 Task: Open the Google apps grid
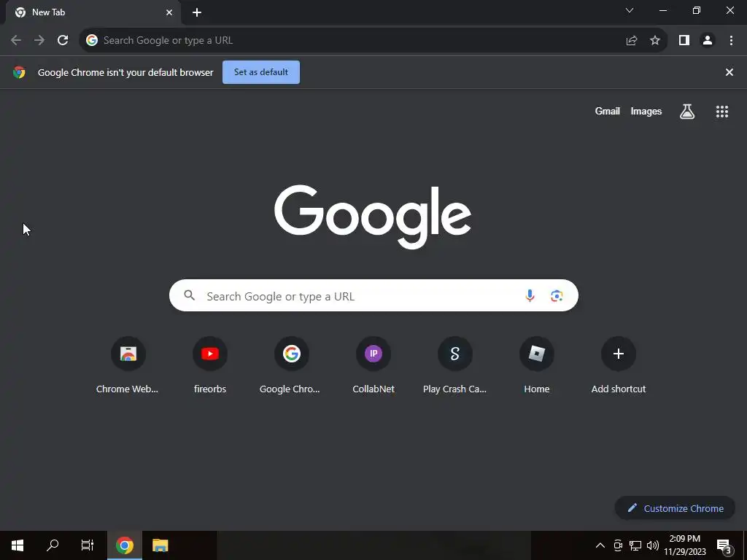(x=722, y=112)
